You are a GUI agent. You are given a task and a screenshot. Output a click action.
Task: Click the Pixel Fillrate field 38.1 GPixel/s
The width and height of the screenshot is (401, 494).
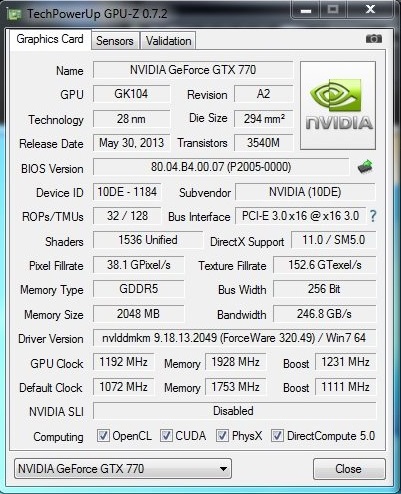138,265
